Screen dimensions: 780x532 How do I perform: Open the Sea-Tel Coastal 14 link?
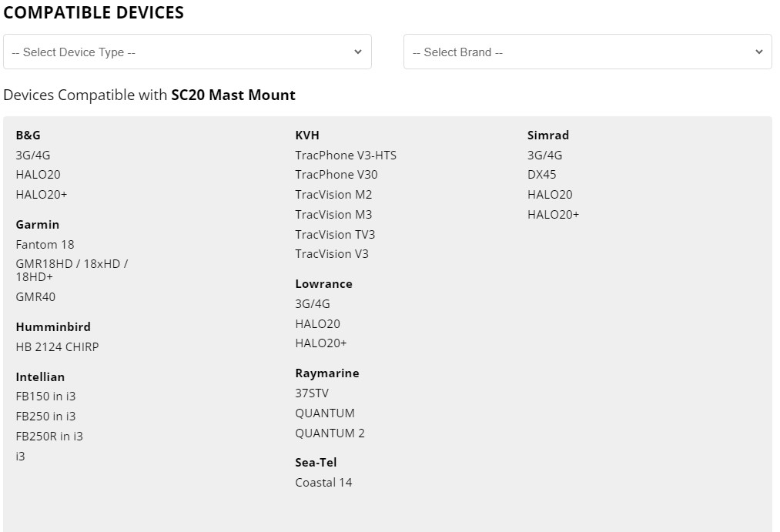323,482
